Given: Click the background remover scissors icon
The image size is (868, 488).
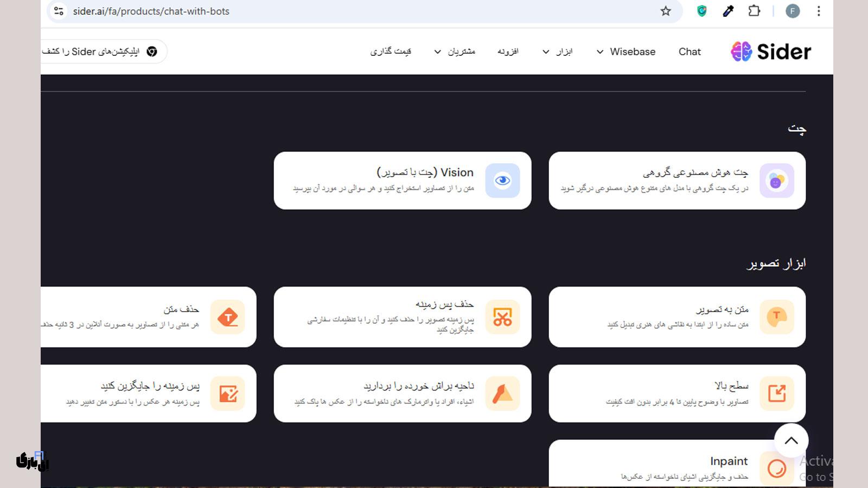Looking at the screenshot, I should [x=502, y=317].
